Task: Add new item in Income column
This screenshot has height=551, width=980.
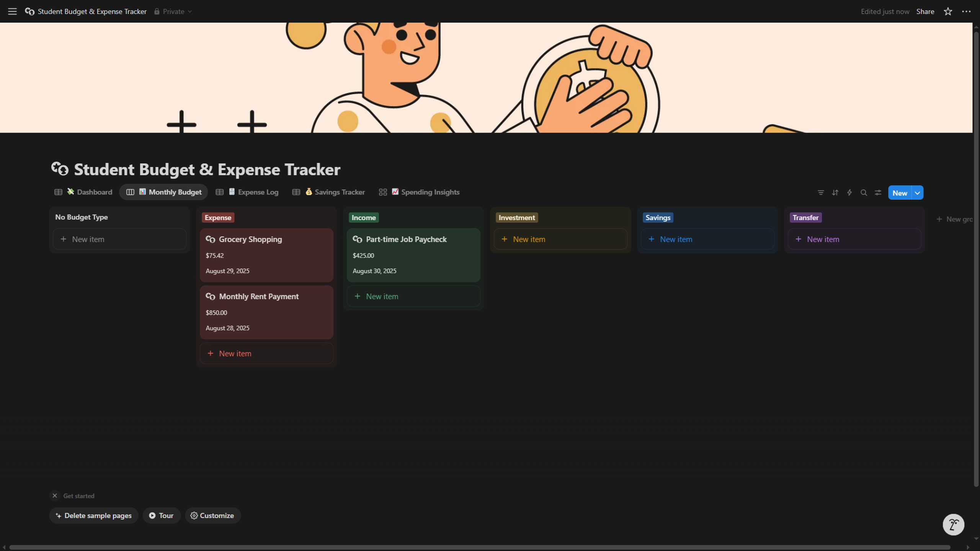Action: [413, 297]
